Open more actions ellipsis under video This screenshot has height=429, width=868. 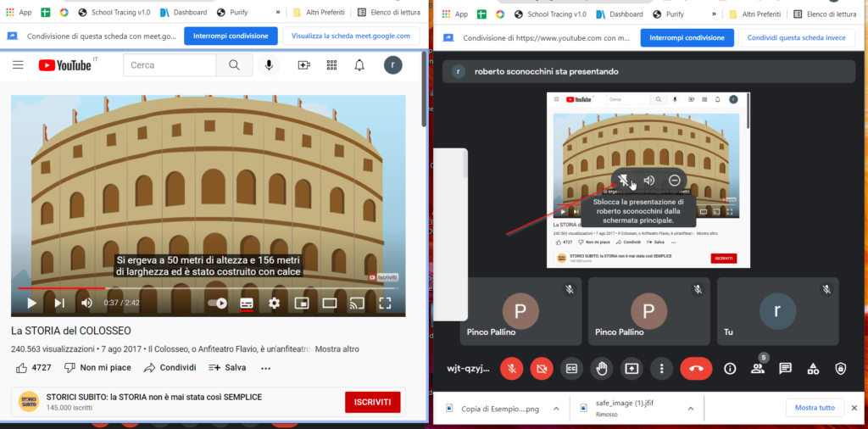coord(265,368)
